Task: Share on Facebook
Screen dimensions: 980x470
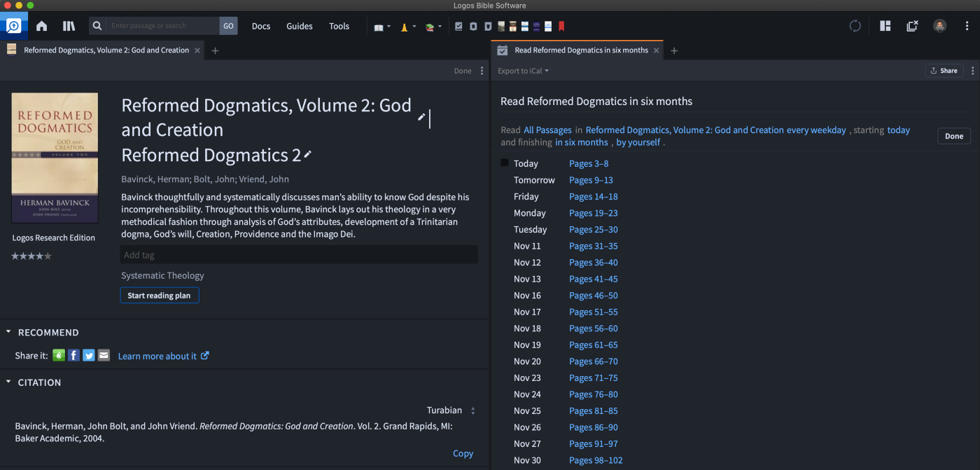Action: point(73,355)
